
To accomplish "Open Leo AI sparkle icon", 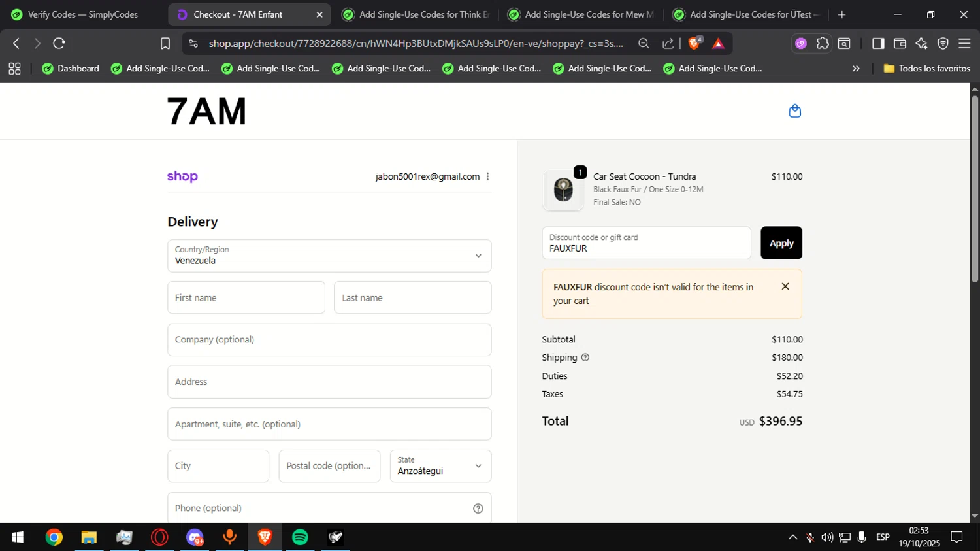I will [921, 43].
